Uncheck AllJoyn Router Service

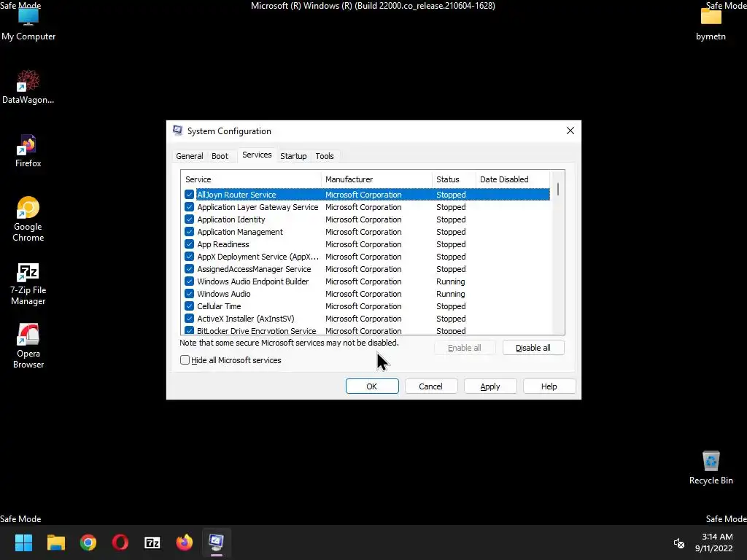[x=189, y=194]
